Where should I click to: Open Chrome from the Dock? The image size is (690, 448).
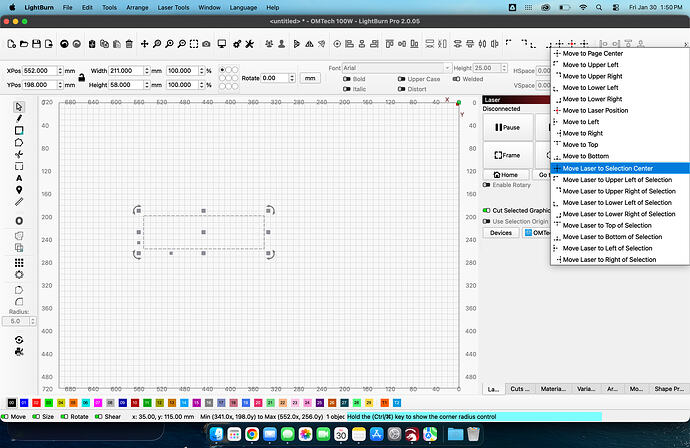(252, 434)
